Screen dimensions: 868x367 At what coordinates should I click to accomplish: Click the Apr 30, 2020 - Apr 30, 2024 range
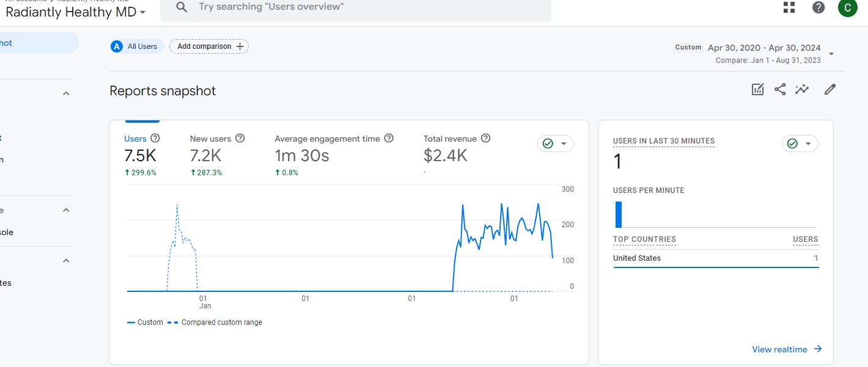pyautogui.click(x=764, y=48)
